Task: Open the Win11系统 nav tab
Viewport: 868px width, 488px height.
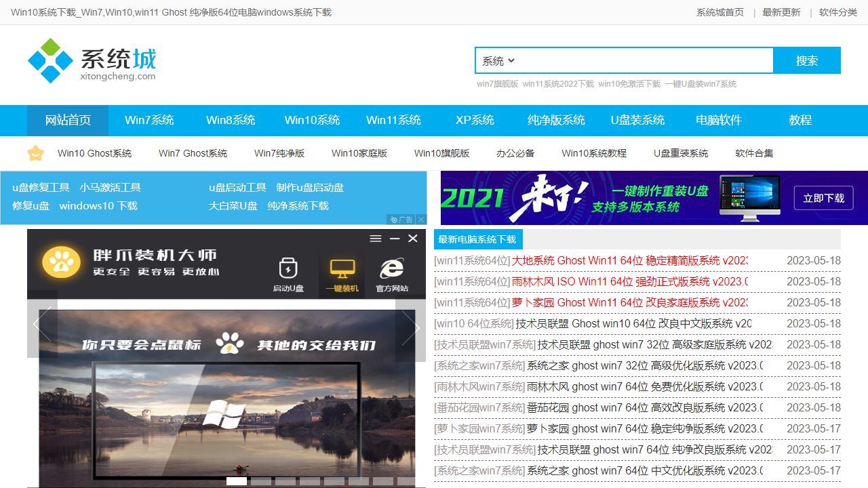Action: click(x=393, y=120)
